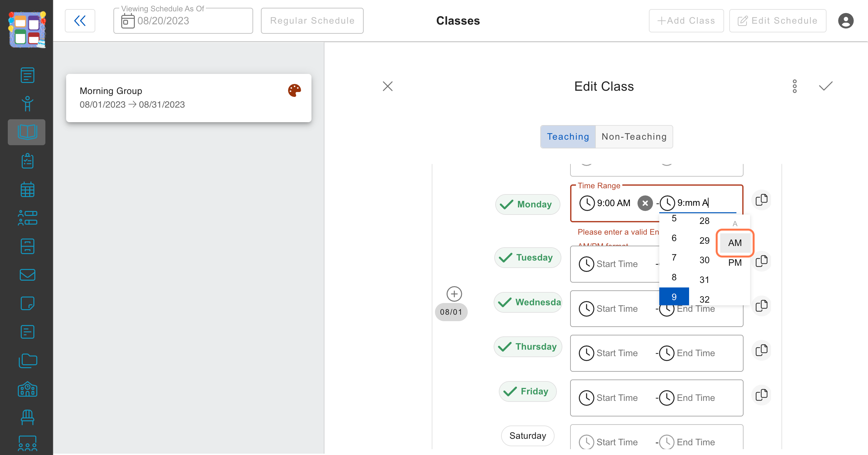The width and height of the screenshot is (868, 455).
Task: Open the students person sidebar icon
Action: 27,104
